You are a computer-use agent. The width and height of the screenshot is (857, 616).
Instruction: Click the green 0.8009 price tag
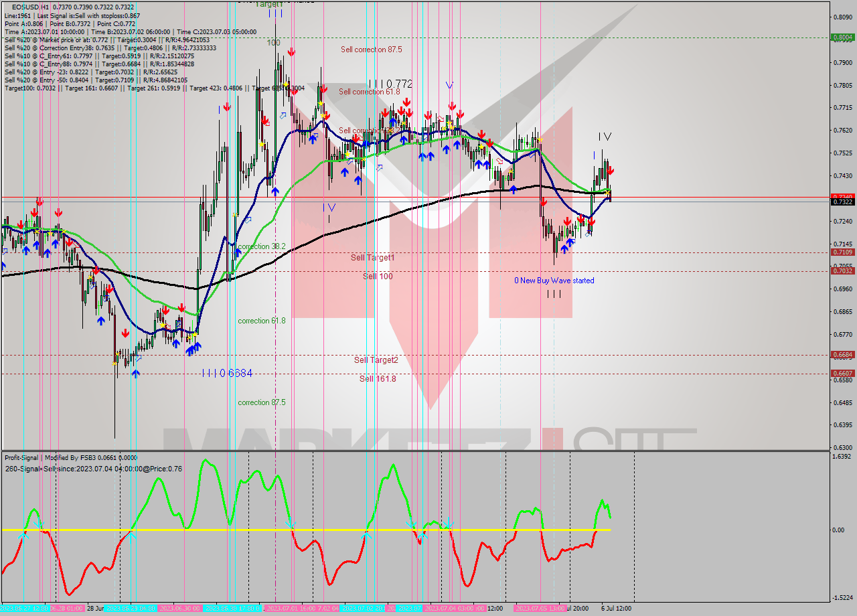(842, 37)
